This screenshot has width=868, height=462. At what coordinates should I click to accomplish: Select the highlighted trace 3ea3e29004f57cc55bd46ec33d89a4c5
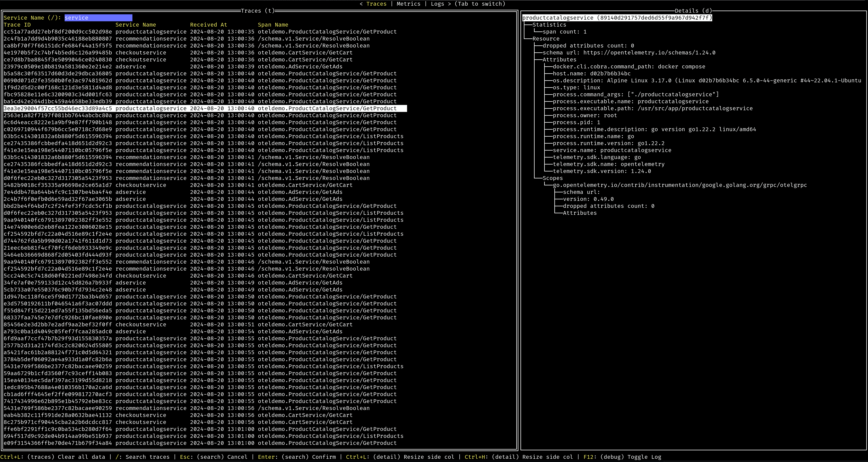(58, 109)
